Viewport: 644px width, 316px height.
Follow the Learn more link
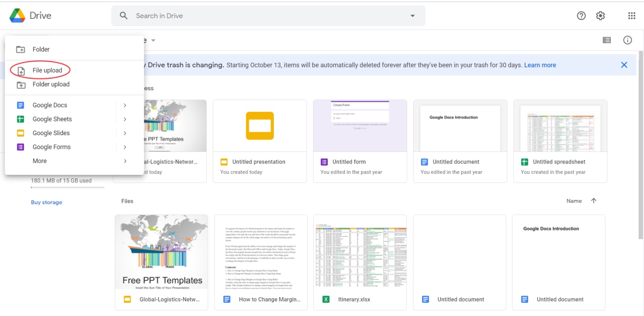[540, 65]
